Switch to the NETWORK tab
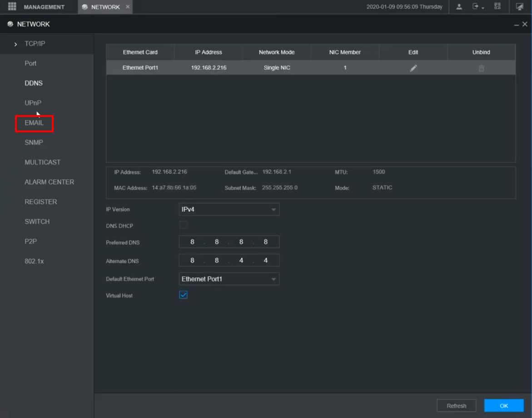 [x=105, y=7]
